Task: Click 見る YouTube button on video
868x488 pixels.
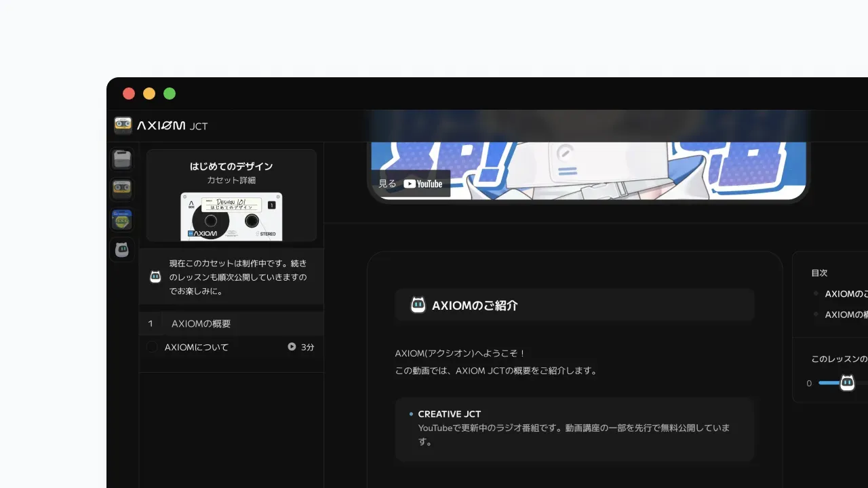Action: pos(410,184)
